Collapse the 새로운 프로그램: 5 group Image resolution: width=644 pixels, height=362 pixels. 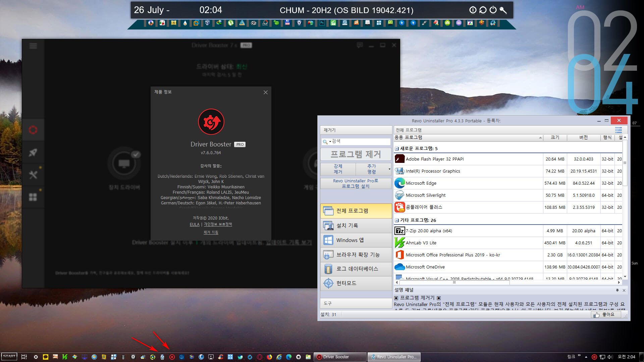coord(396,148)
